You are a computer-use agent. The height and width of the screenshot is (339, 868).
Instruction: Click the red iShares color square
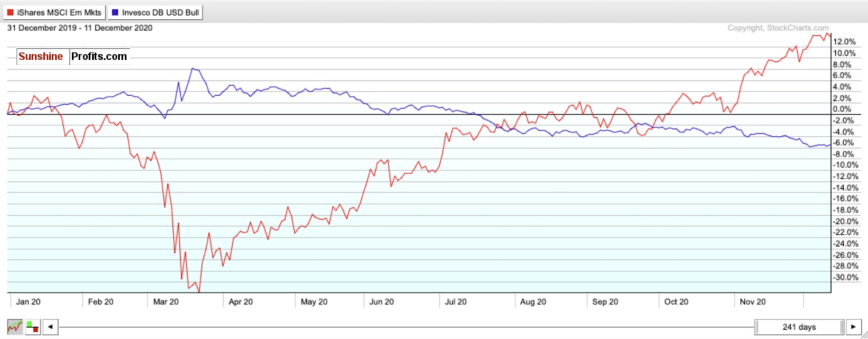(11, 13)
